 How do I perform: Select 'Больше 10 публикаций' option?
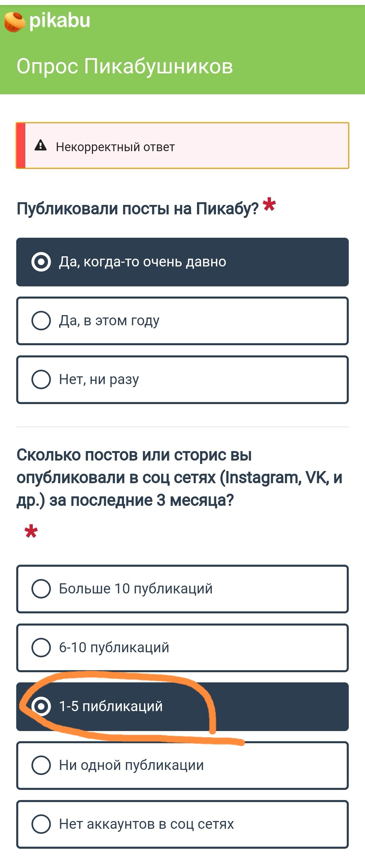pos(182,589)
